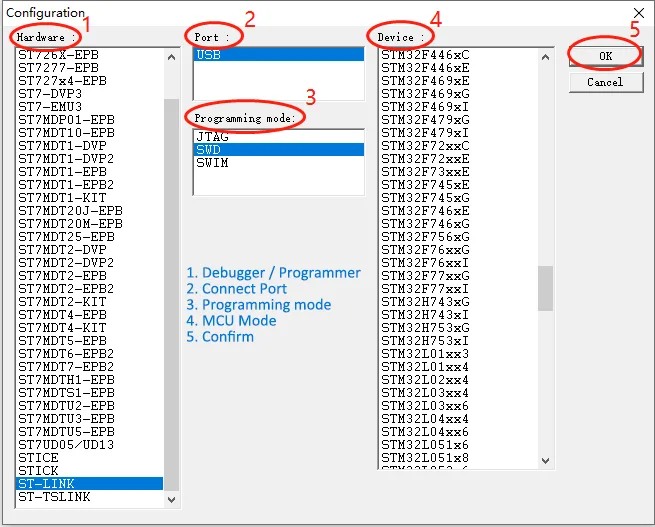Select STM32F446xC device
Viewport: 655px width, 527px height.
[458, 55]
